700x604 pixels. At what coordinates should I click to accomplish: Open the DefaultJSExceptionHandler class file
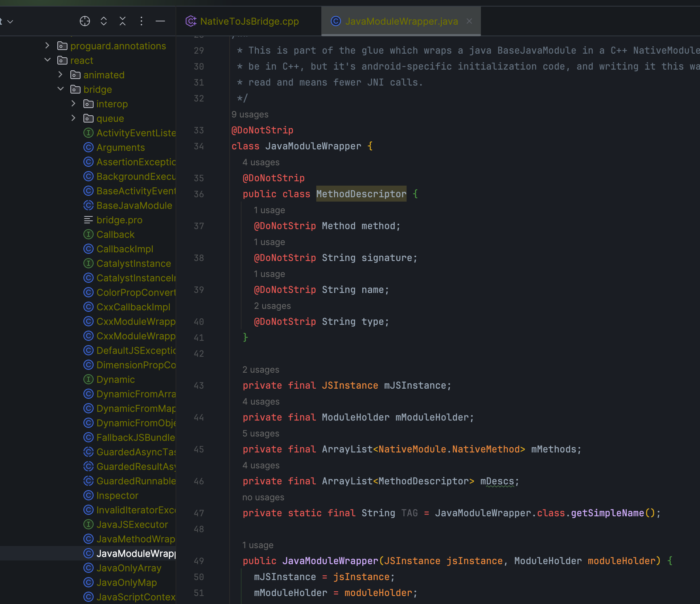(x=136, y=351)
